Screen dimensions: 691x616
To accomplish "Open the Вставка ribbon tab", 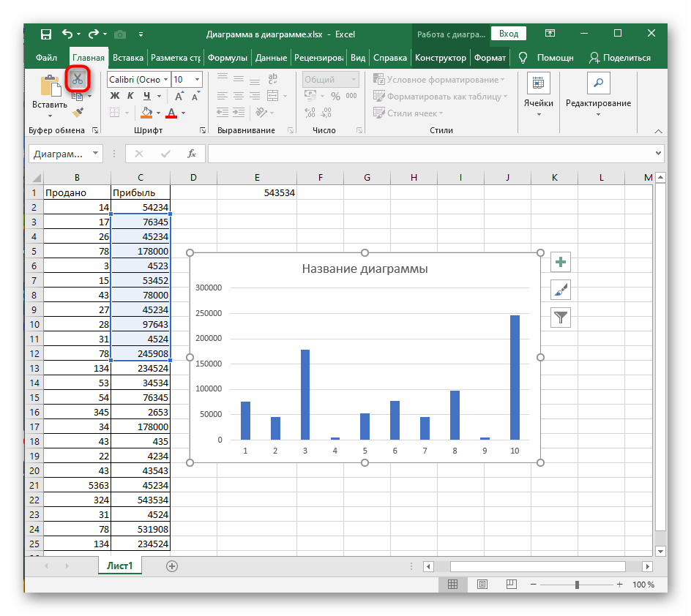I will pyautogui.click(x=128, y=58).
